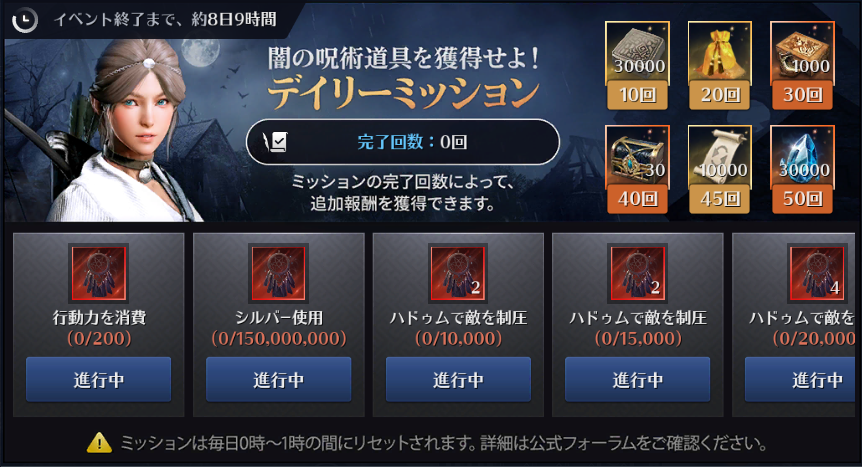The image size is (862, 467).
Task: Click the 完了回数 completion counter bar
Action: pos(402,142)
